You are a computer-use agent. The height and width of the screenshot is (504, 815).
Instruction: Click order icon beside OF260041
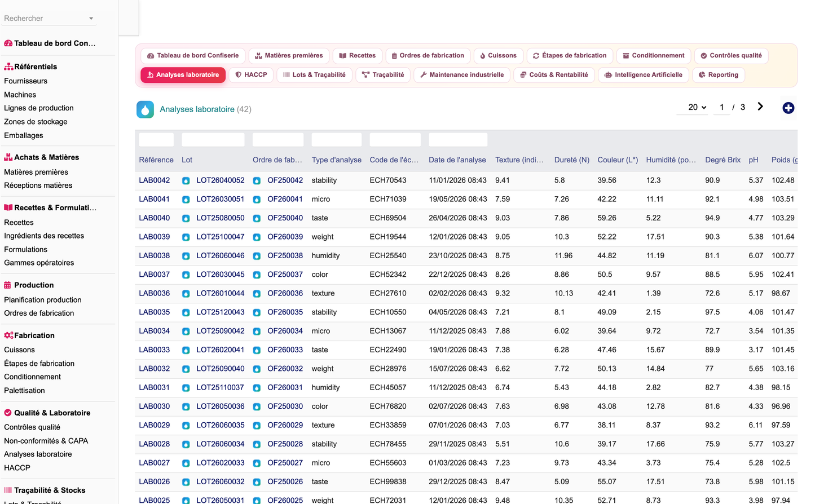pos(257,200)
